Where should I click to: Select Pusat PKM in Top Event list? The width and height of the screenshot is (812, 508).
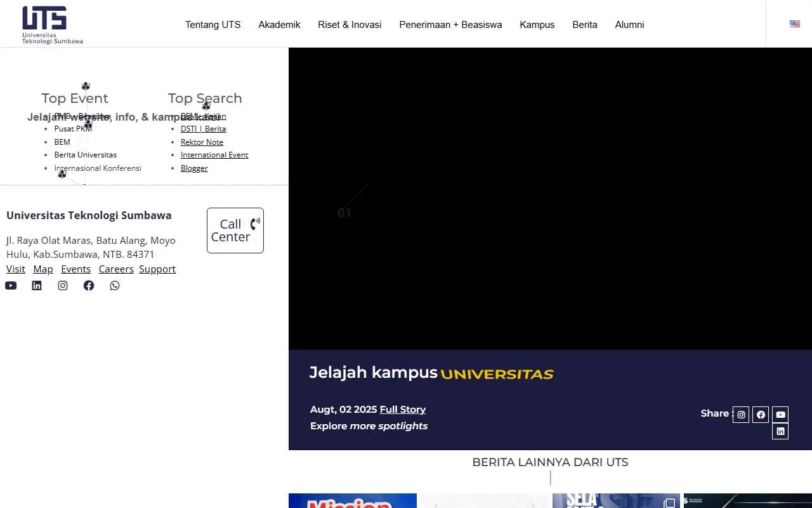click(x=73, y=129)
